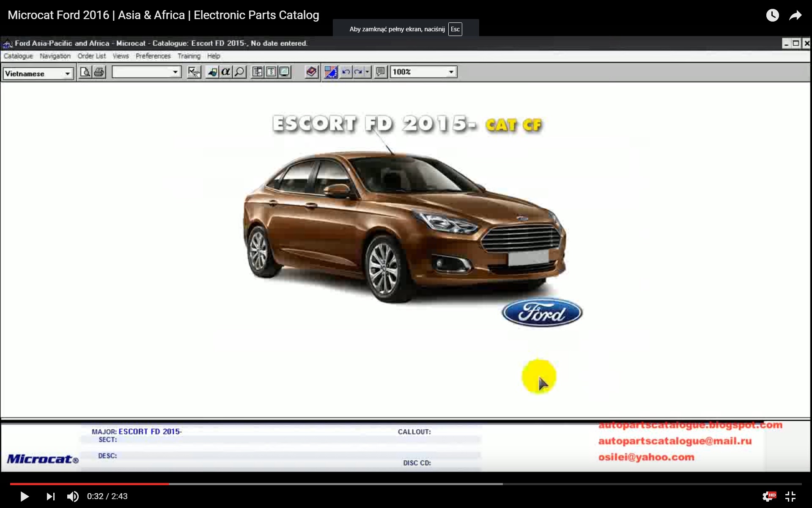812x508 pixels.
Task: Click the print preview icon
Action: [85, 72]
